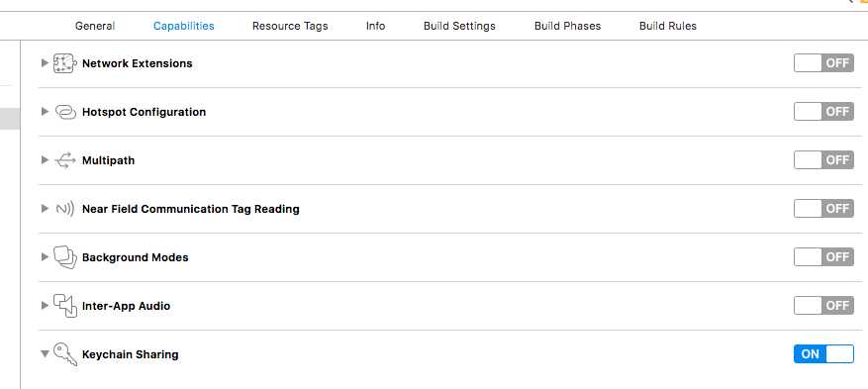Turn on the Network Extensions switch

[x=823, y=63]
